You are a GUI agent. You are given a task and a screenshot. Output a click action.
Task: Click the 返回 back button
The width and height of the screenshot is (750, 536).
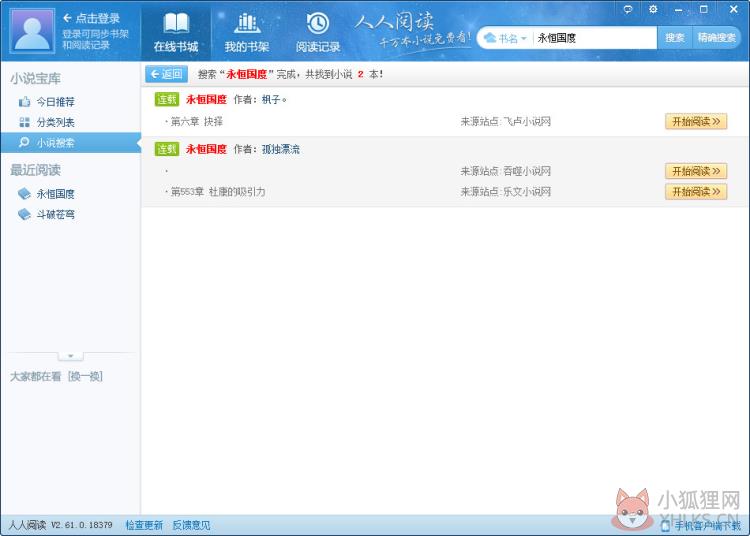point(166,74)
